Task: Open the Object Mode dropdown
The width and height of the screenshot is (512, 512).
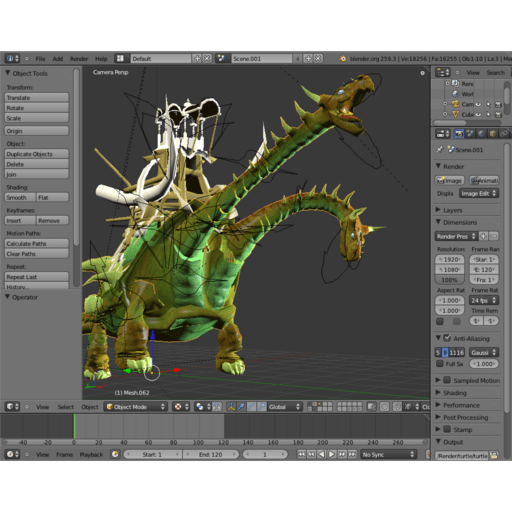Action: pyautogui.click(x=136, y=407)
